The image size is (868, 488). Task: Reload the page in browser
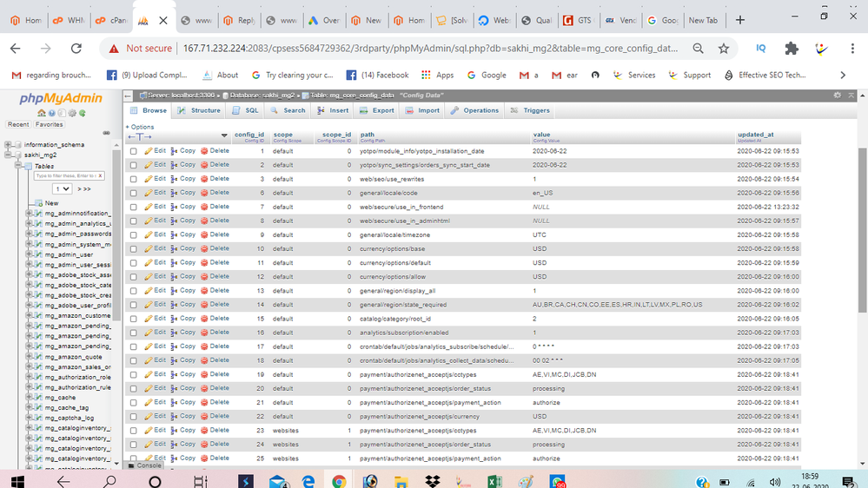[x=76, y=49]
